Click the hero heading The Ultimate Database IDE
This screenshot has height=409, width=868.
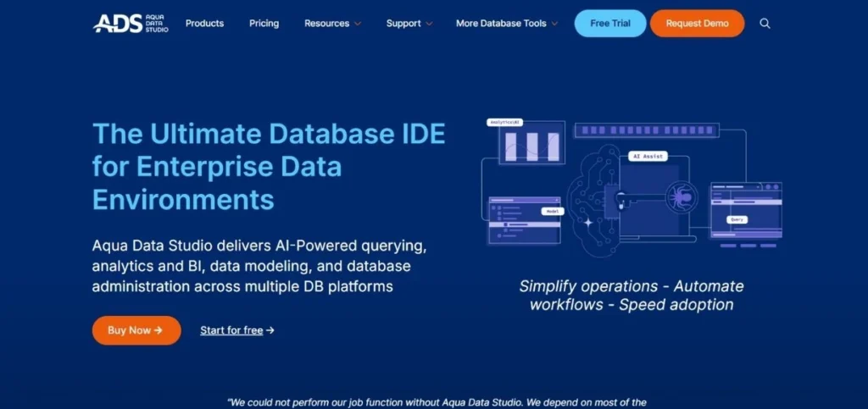pos(269,167)
